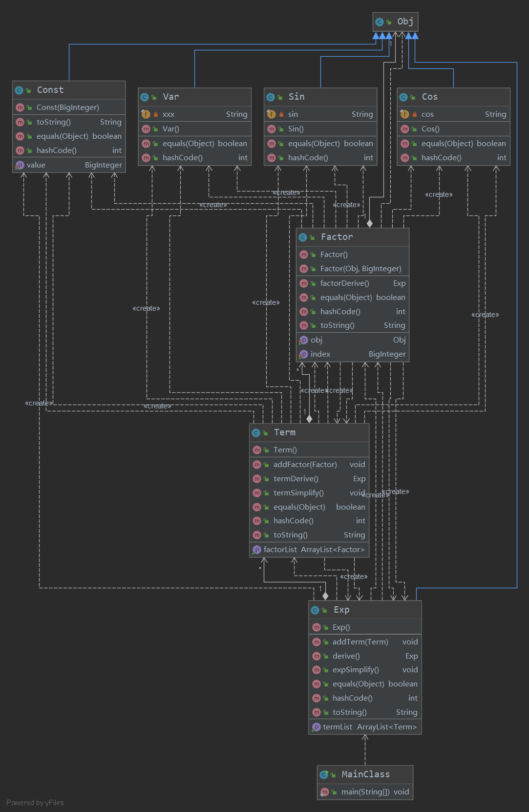The height and width of the screenshot is (812, 529).
Task: Click the termSimplify() method row
Action: (x=309, y=493)
